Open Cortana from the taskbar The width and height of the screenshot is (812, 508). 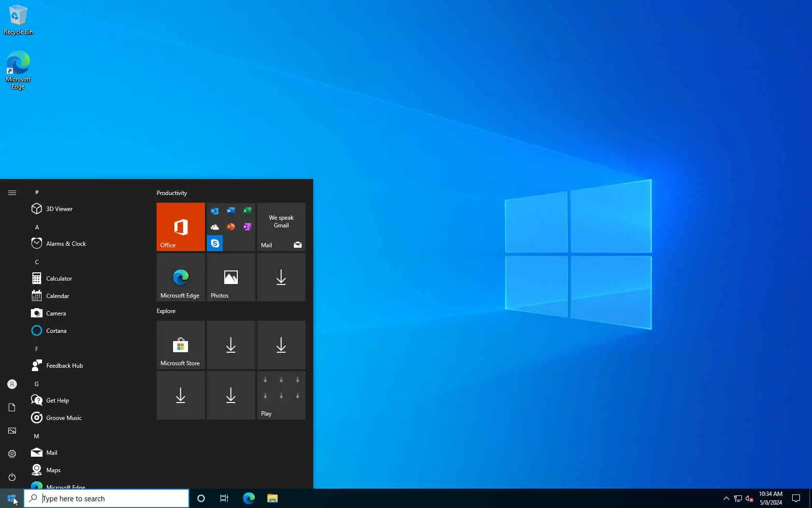pyautogui.click(x=201, y=498)
